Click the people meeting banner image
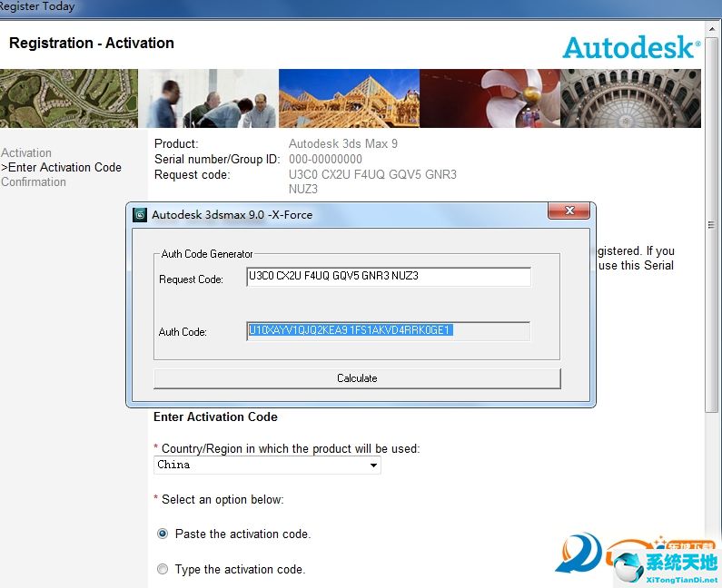The width and height of the screenshot is (722, 588). tap(212, 98)
